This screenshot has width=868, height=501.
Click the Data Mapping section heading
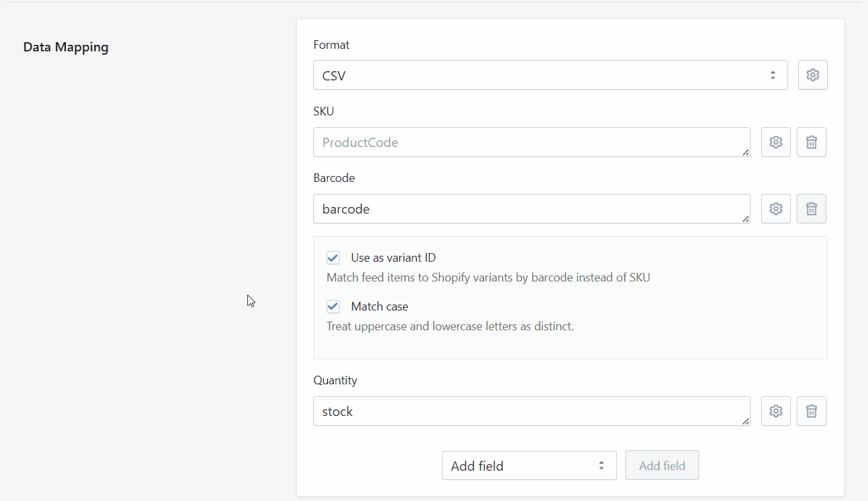(x=66, y=47)
